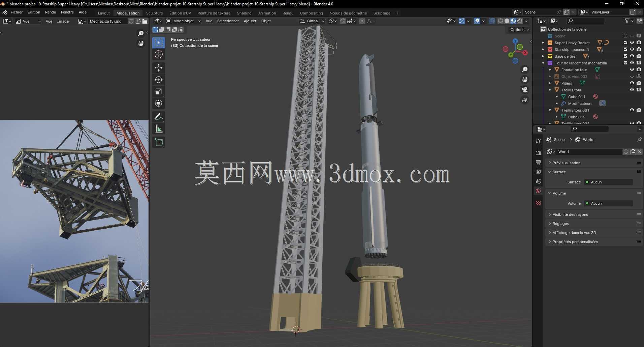Open image file from the image editor folder icon
The width and height of the screenshot is (644, 347).
[145, 21]
